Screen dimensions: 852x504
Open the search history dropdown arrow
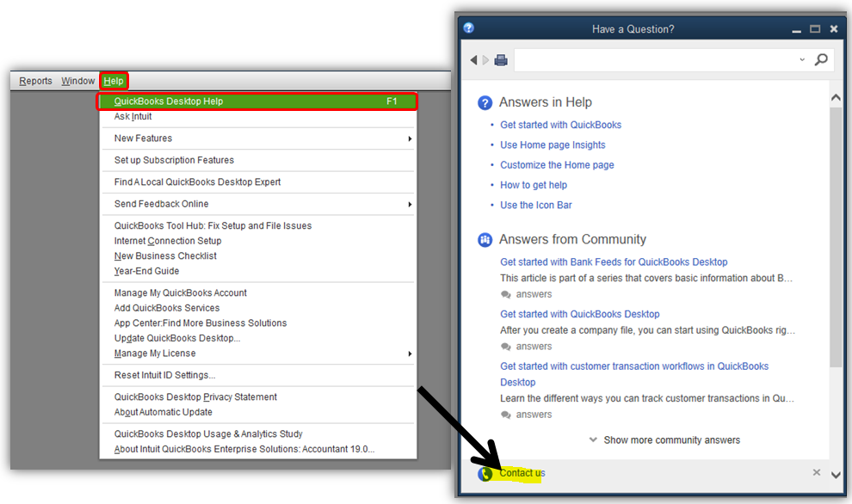(802, 59)
